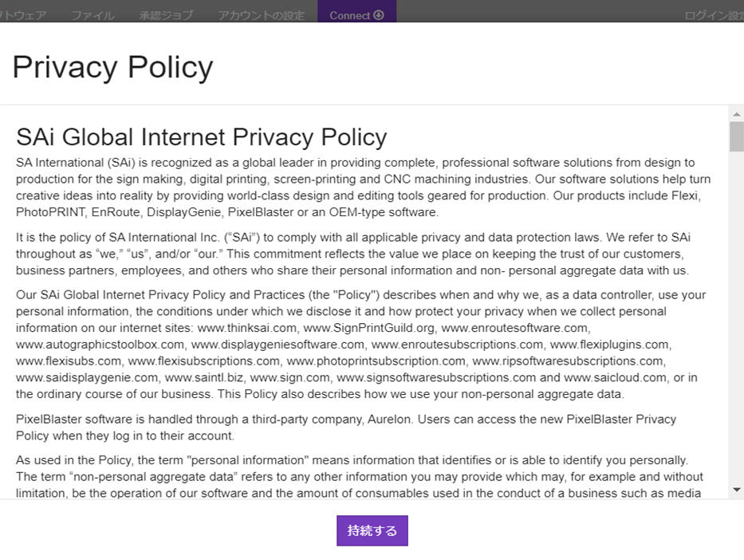
Task: Open アカウントの設定 in the top bar
Action: pyautogui.click(x=261, y=15)
